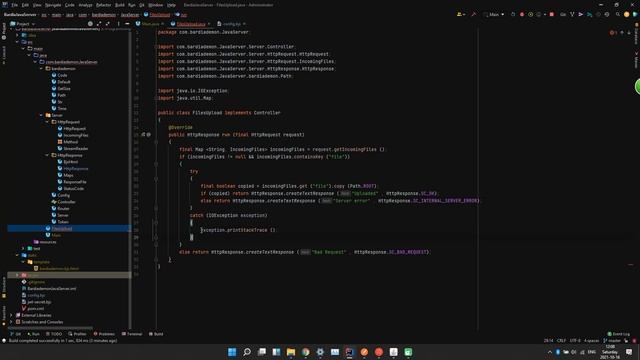Run with Coverage icon in toolbar
Viewport: 640px width, 360px height.
(530, 14)
